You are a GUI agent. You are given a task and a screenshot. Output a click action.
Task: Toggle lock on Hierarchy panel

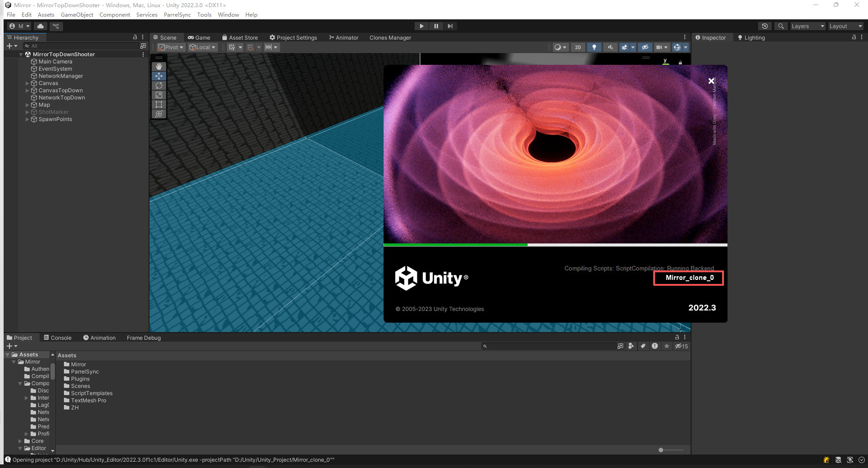[135, 37]
